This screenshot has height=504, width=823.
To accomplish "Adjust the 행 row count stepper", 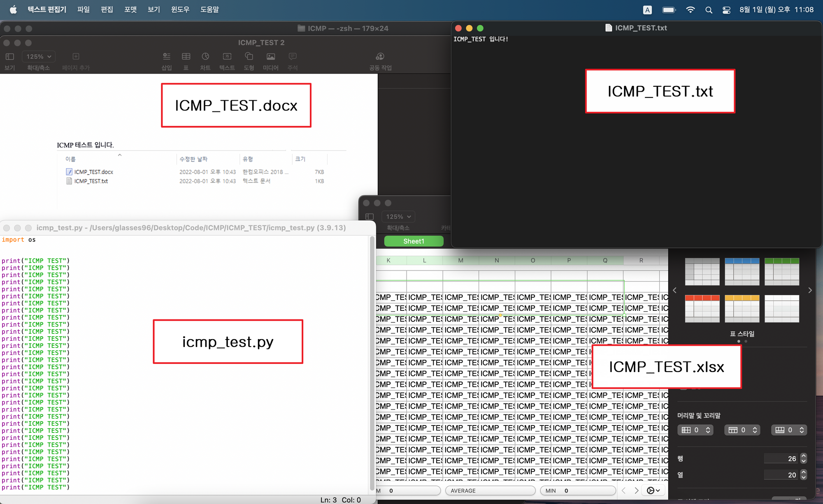I will click(804, 458).
